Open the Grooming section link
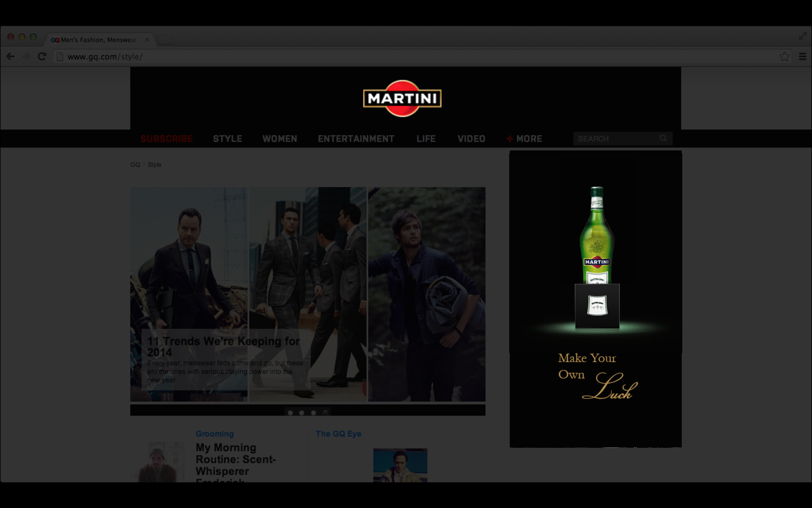The image size is (812, 508). 214,434
